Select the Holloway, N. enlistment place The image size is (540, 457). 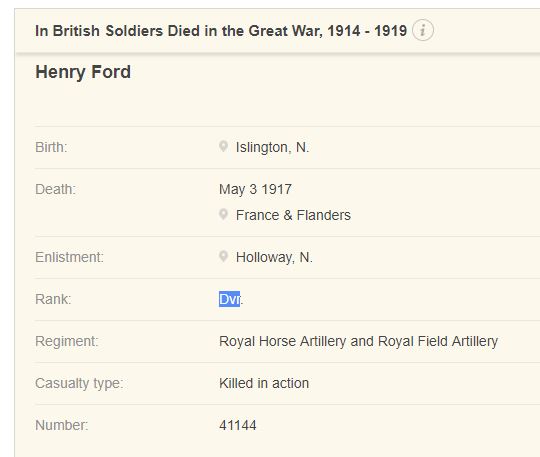pos(274,257)
